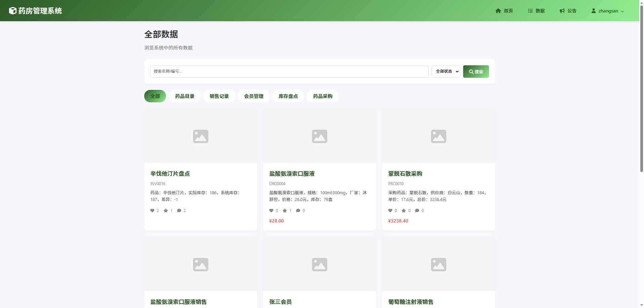Click the green 搜索 button
644x308 pixels.
(x=476, y=71)
